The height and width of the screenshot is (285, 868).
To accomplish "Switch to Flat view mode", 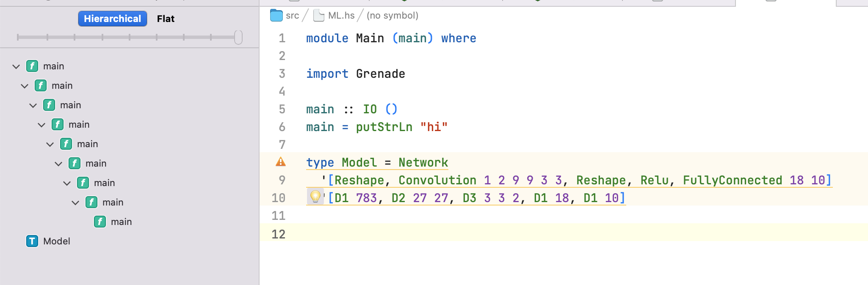I will [x=166, y=19].
